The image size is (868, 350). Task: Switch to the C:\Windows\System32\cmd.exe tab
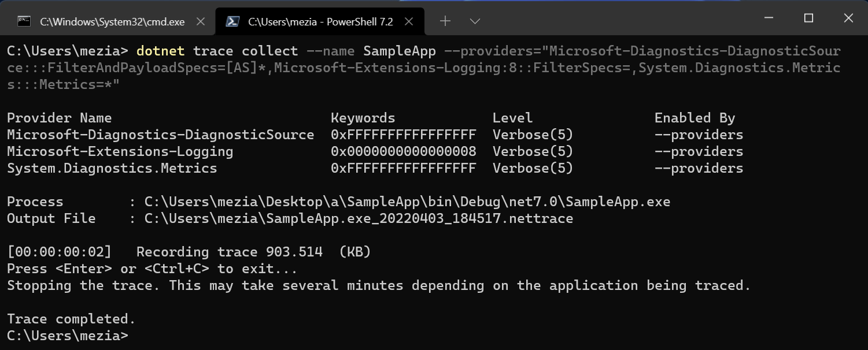tap(112, 22)
